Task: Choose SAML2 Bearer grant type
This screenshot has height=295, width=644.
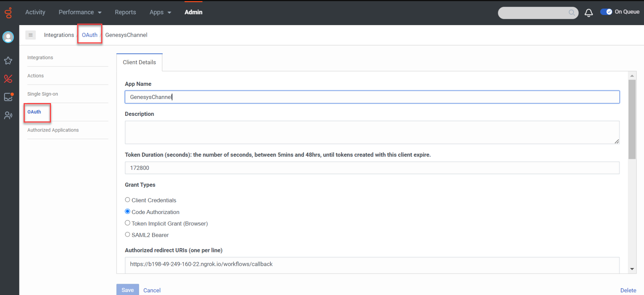Action: click(127, 235)
